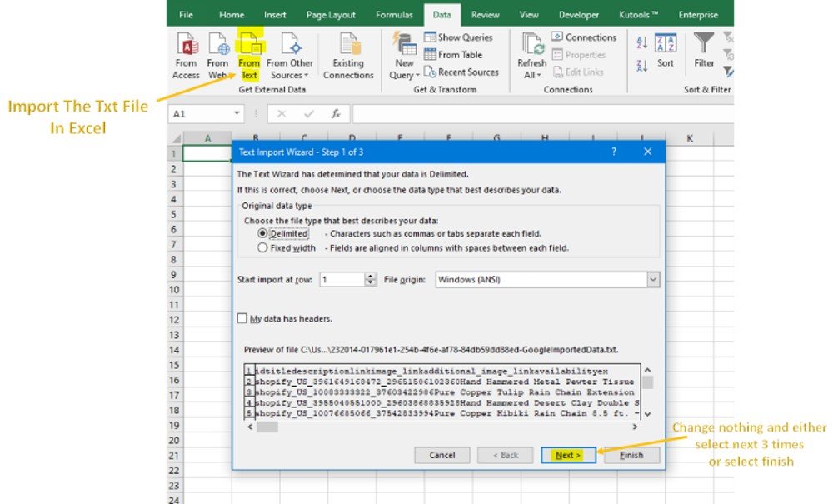Screen dimensions: 838x504
Task: Switch to the Formulas ribbon tab
Action: point(393,15)
